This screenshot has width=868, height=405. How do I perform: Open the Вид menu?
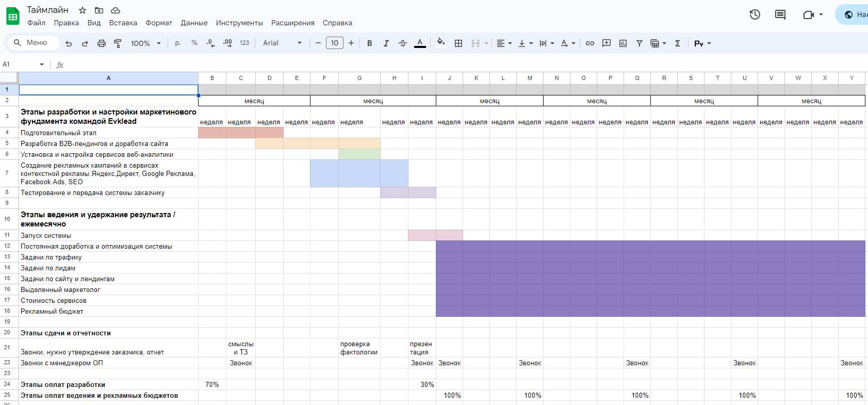(x=94, y=23)
